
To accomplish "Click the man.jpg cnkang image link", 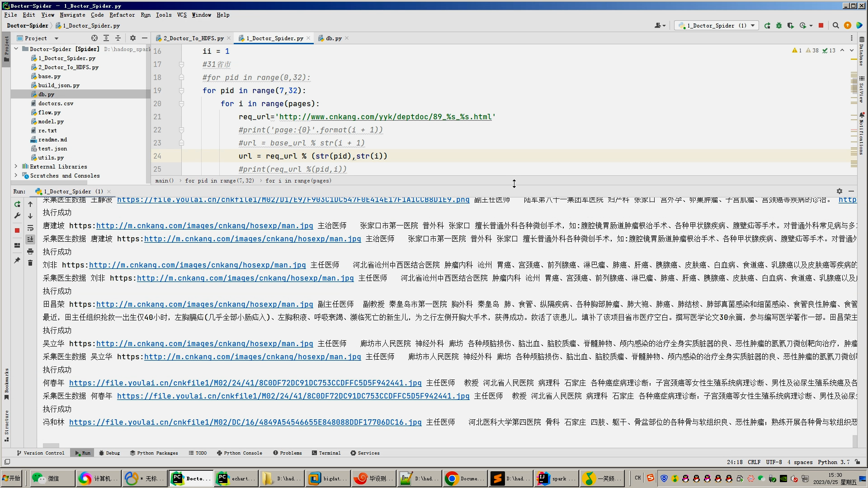I will (x=206, y=226).
